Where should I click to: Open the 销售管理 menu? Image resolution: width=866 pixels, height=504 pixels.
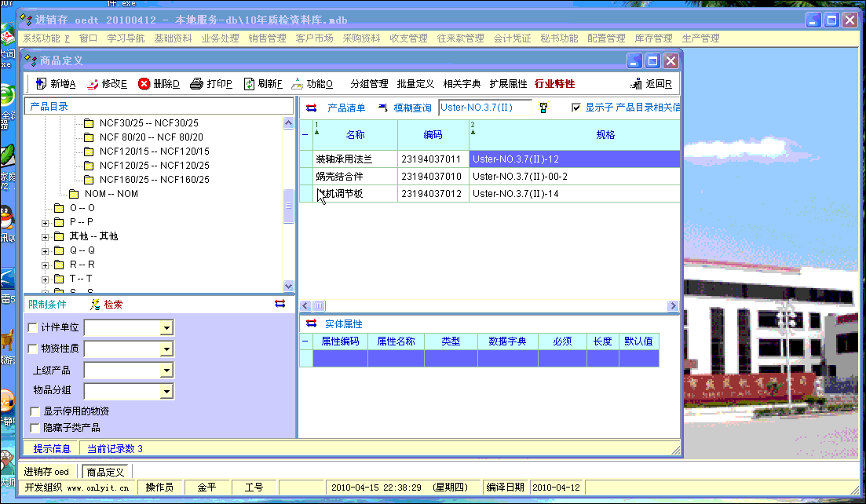pos(267,38)
